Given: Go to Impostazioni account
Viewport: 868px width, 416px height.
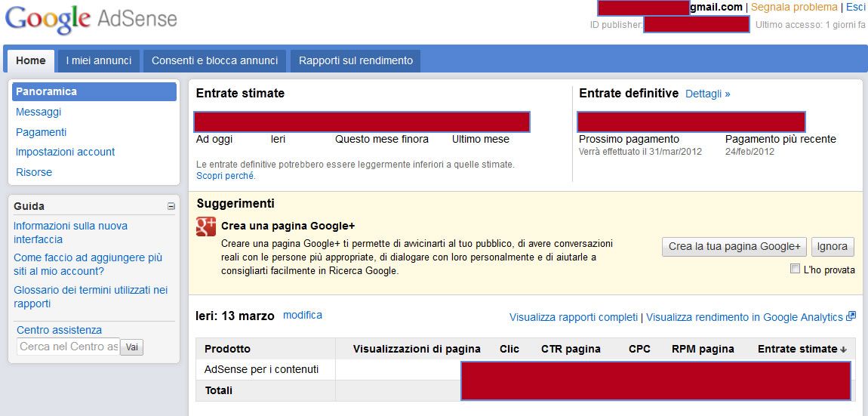Looking at the screenshot, I should [66, 152].
